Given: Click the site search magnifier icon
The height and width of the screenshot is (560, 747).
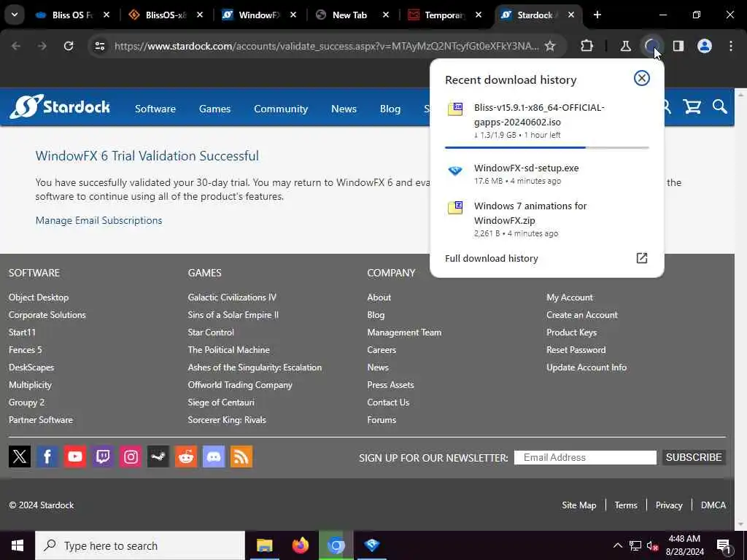Looking at the screenshot, I should coord(720,106).
